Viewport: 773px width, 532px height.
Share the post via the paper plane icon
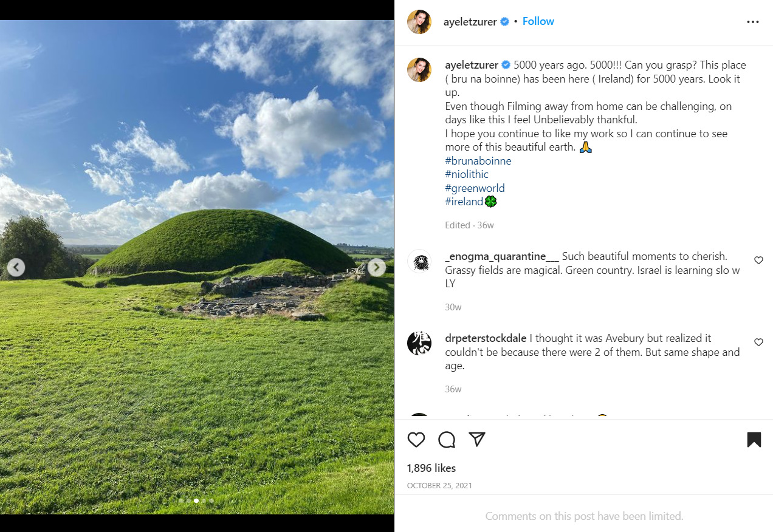(x=478, y=440)
